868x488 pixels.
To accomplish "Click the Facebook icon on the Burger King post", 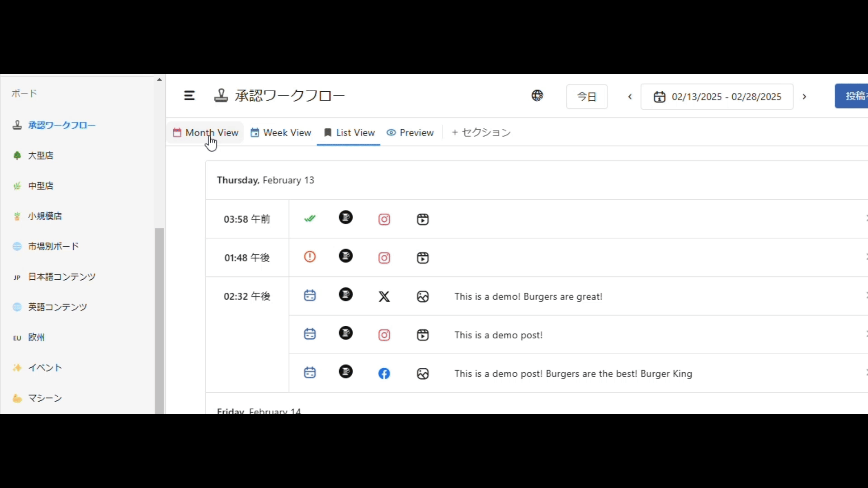I will [384, 374].
